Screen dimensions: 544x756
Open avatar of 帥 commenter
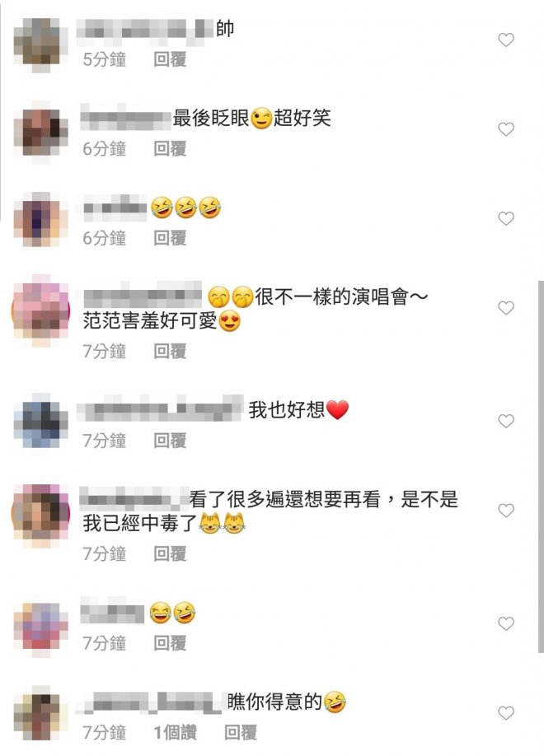pyautogui.click(x=40, y=44)
